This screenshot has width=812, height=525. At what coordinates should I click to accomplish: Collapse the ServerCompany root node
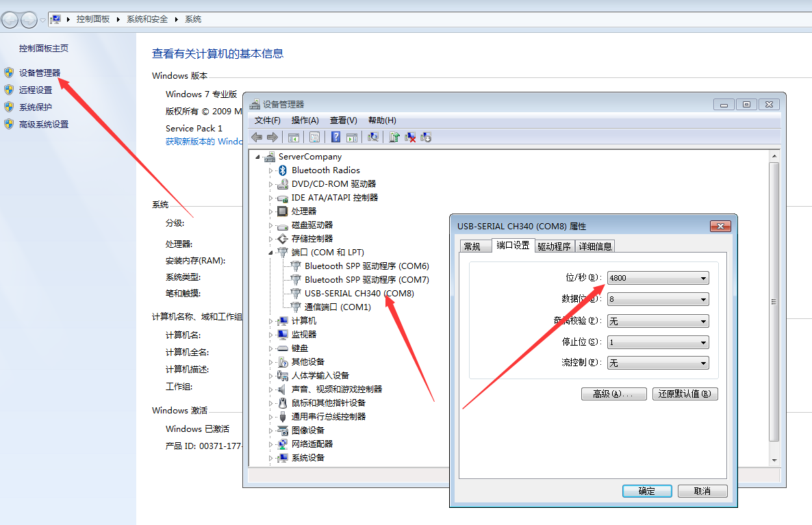[257, 157]
